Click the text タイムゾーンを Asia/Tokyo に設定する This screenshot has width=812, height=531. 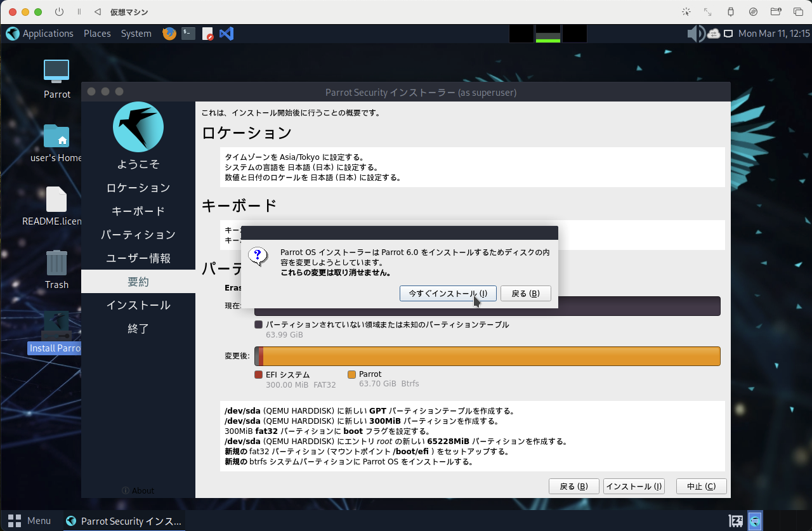[x=295, y=157]
